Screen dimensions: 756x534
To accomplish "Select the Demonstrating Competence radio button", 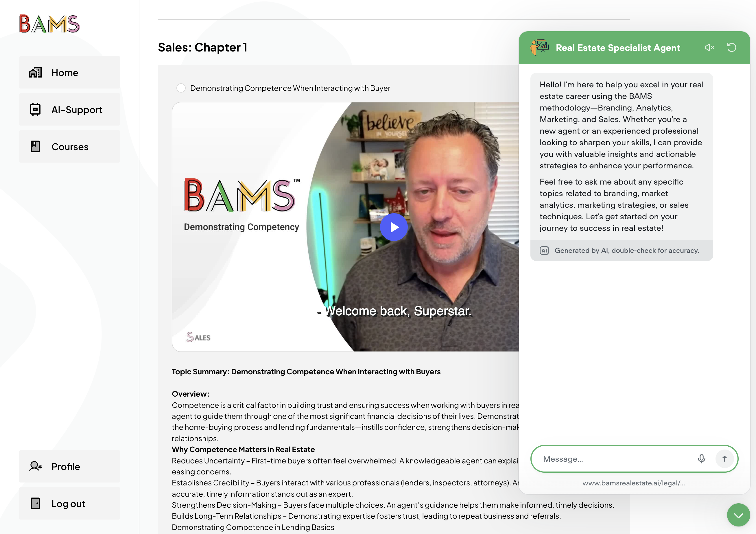I will [x=181, y=88].
